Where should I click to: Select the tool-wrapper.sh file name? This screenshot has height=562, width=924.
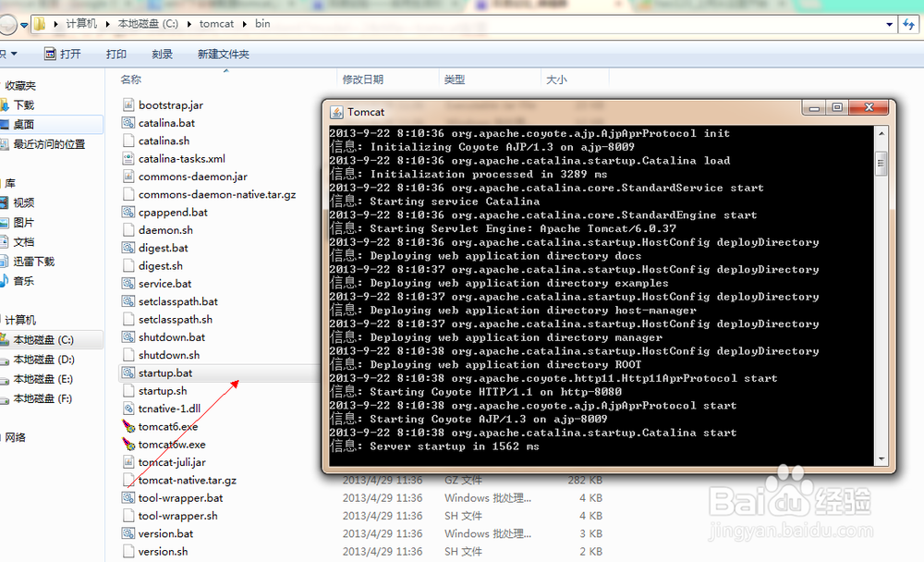[x=178, y=516]
